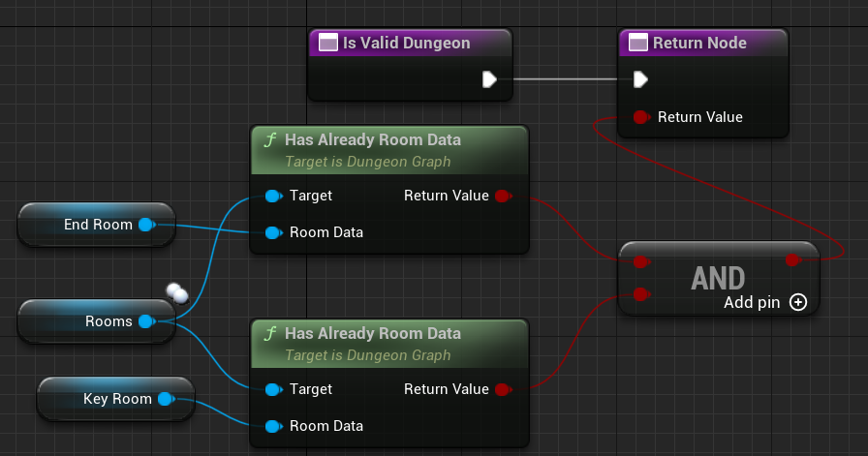The height and width of the screenshot is (456, 868).
Task: Click the AND node output pin
Action: pyautogui.click(x=792, y=259)
